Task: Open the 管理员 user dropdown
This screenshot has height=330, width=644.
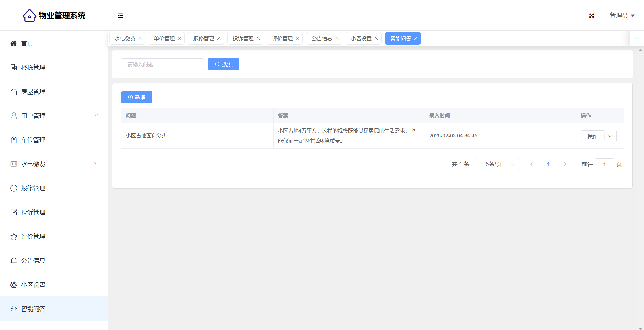Action: pyautogui.click(x=622, y=16)
